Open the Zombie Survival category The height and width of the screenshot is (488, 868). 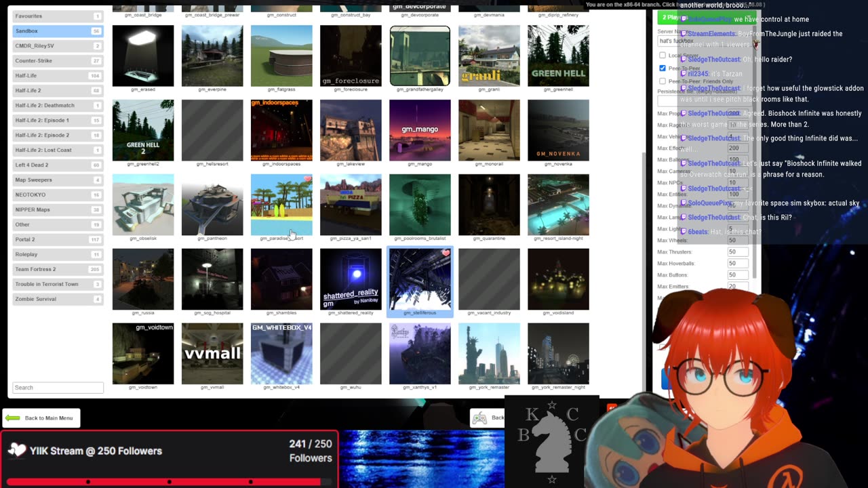coord(58,299)
